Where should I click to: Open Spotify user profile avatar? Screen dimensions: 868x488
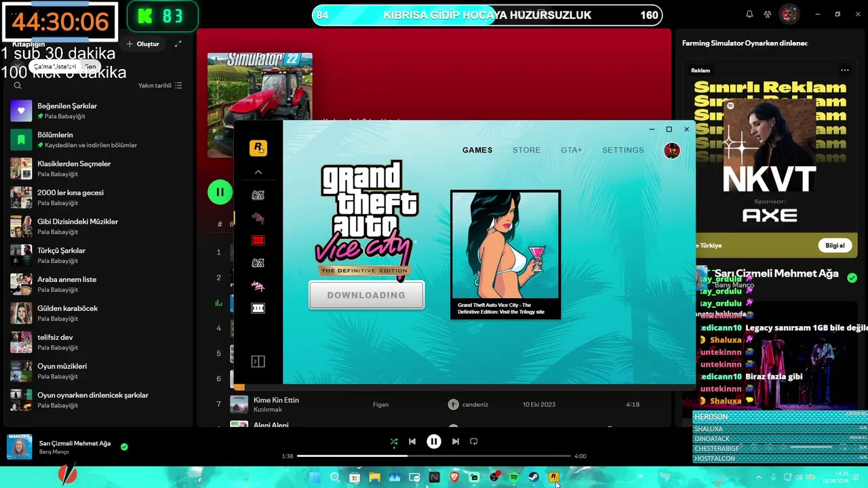(789, 14)
